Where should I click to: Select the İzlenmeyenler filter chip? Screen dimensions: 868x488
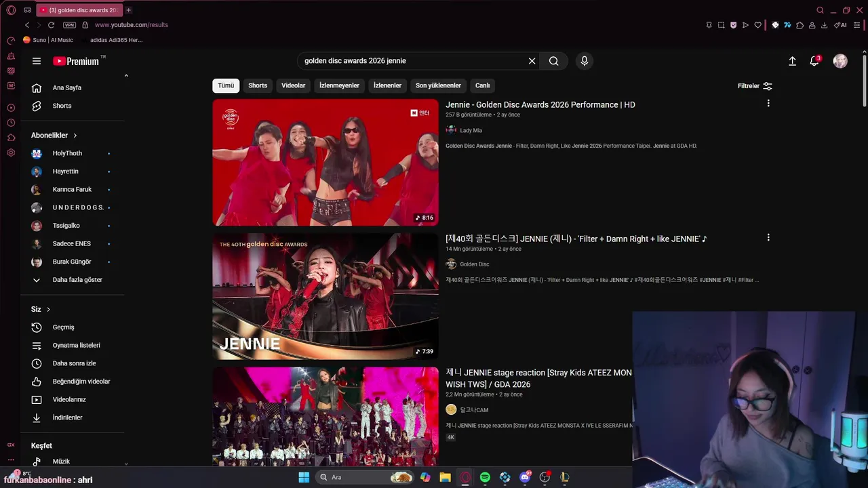point(339,85)
